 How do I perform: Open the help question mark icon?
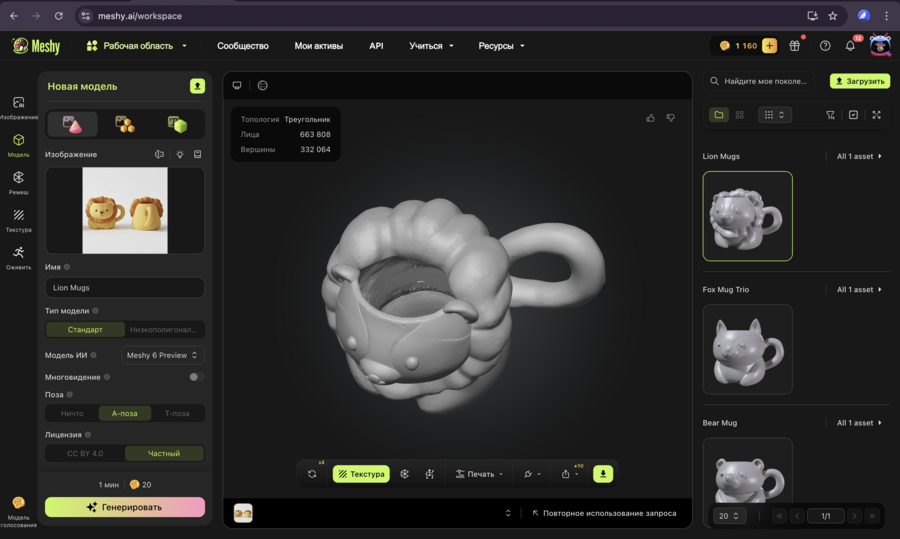[825, 46]
